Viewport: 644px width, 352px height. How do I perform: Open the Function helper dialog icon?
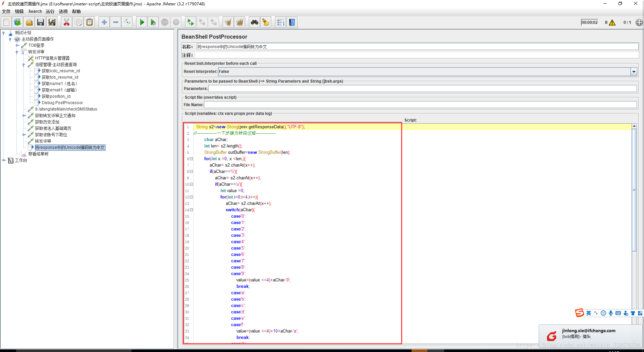280,23
